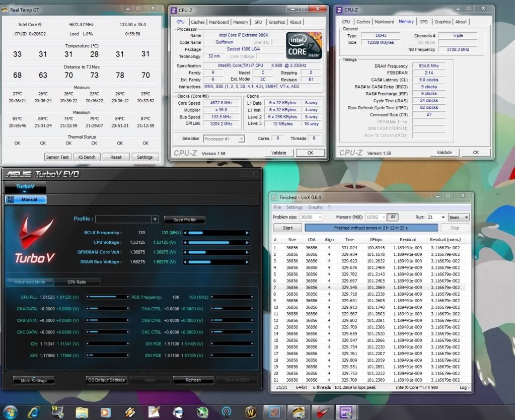Switch to CPU-Z taskbar button

coord(346,412)
